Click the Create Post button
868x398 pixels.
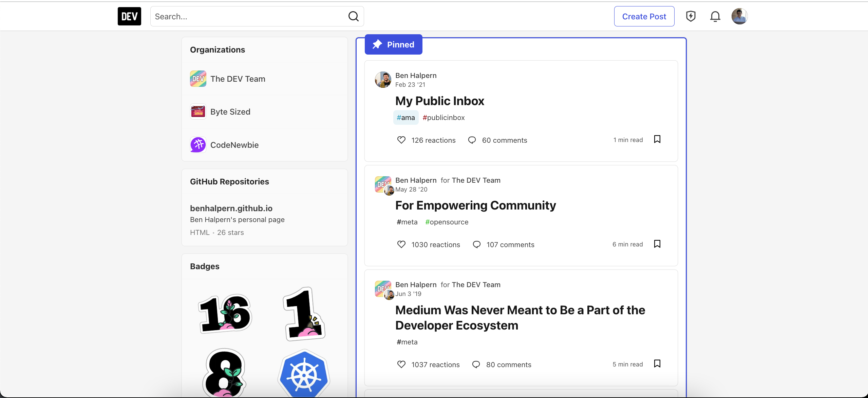[644, 16]
